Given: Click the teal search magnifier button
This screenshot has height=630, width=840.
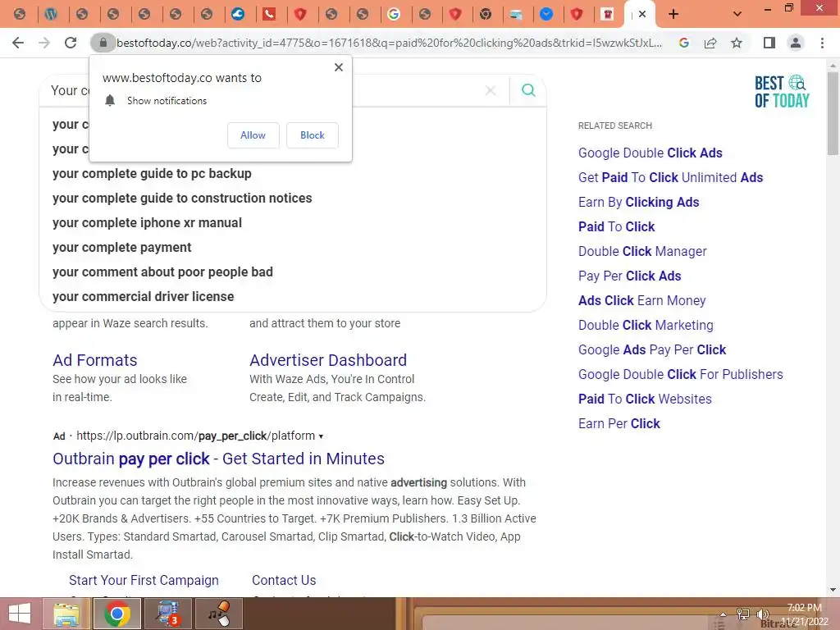Looking at the screenshot, I should [528, 90].
